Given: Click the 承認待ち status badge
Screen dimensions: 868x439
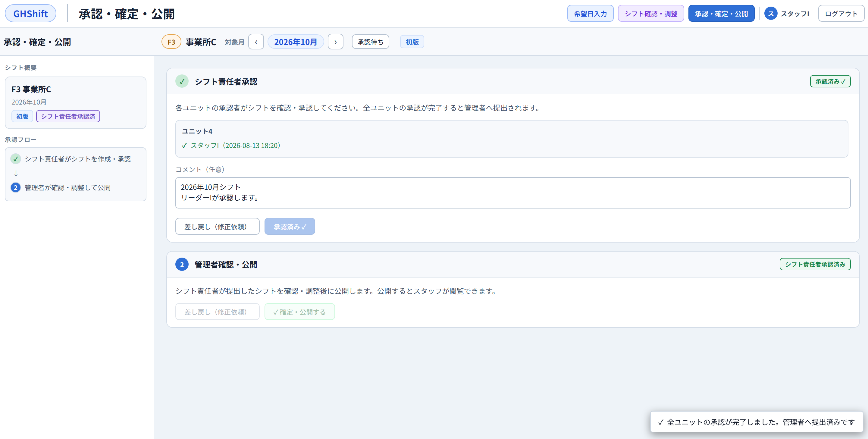Looking at the screenshot, I should coord(370,42).
